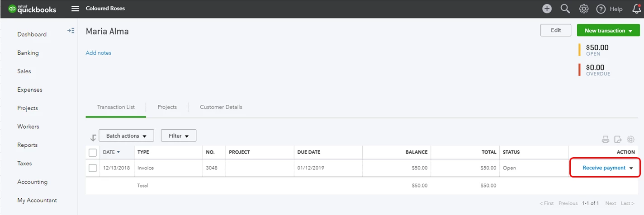Viewport: 644px width, 215px height.
Task: Open table settings gear icon
Action: coord(630,139)
